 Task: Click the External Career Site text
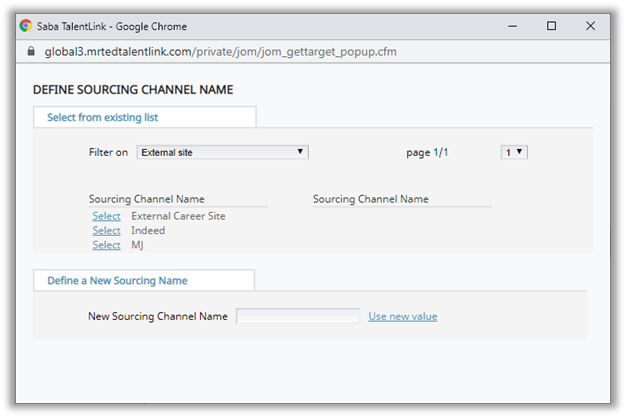[x=178, y=216]
